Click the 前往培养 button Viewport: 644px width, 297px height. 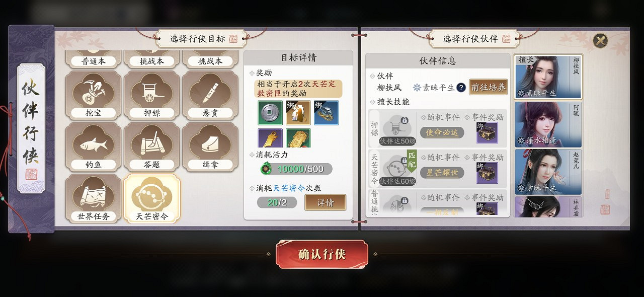tap(488, 87)
